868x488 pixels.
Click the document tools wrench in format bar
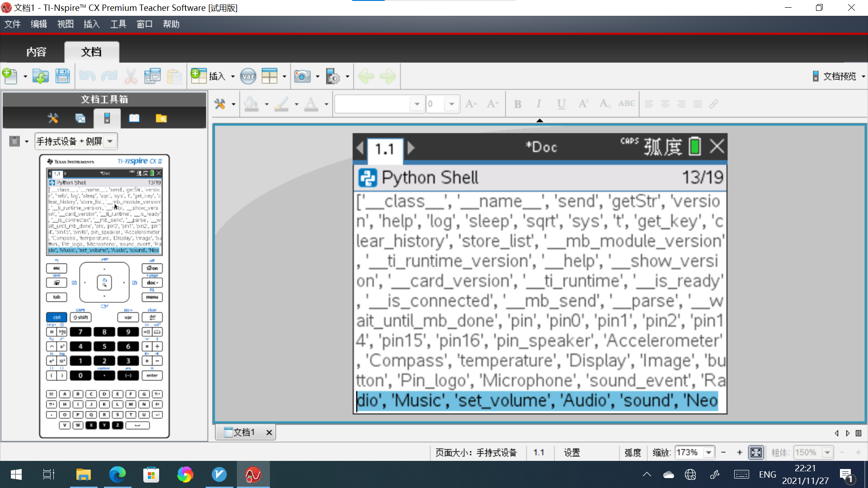tap(220, 104)
